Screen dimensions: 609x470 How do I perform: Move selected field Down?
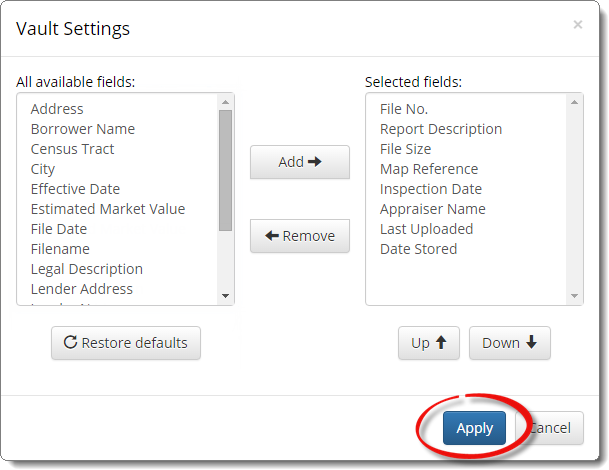tap(510, 343)
